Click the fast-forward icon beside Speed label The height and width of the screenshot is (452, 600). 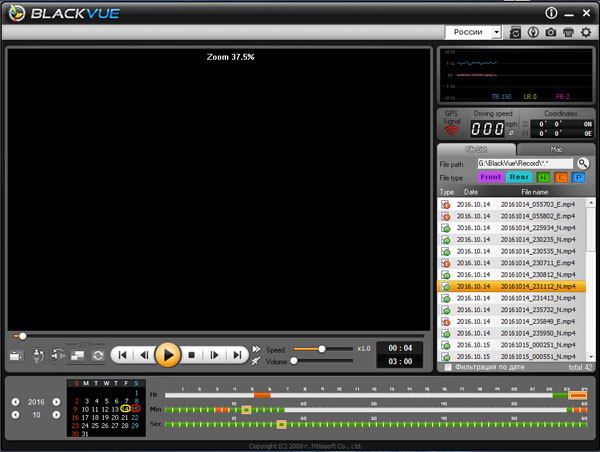pos(256,349)
